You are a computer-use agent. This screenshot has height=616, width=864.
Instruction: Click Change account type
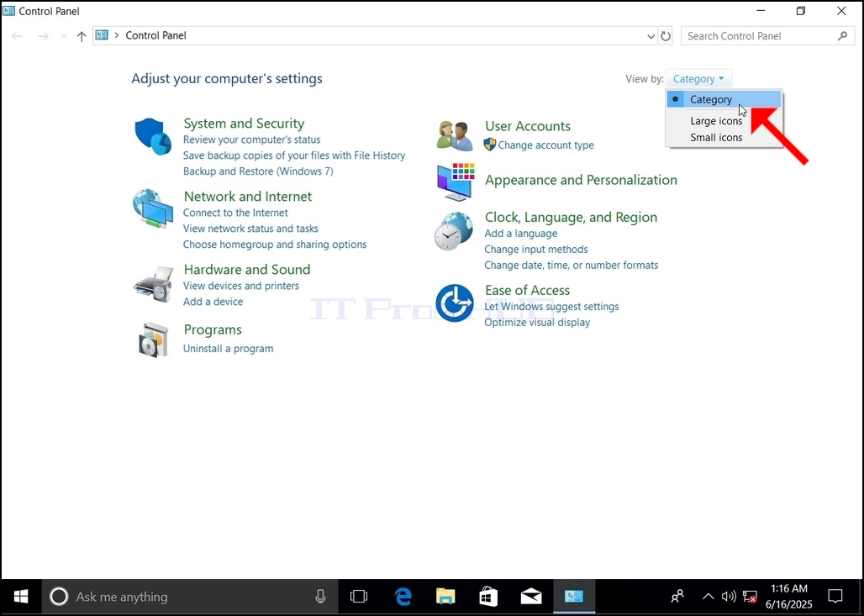(x=546, y=145)
